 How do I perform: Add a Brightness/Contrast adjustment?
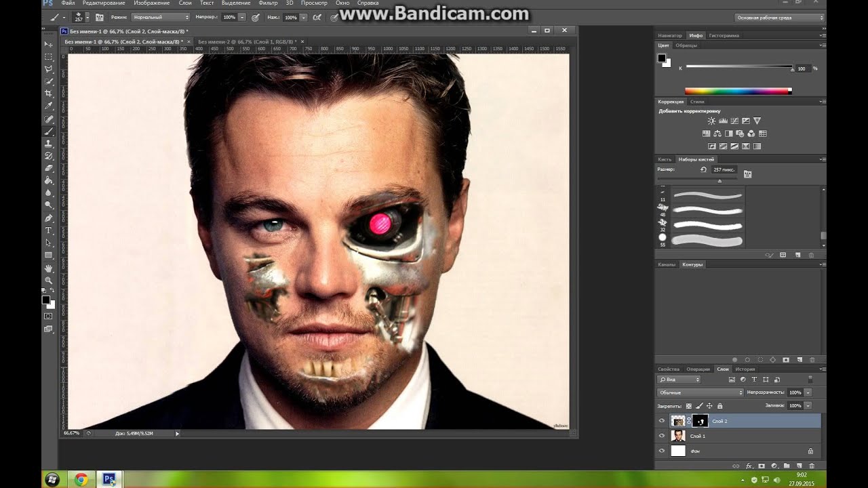(x=711, y=121)
